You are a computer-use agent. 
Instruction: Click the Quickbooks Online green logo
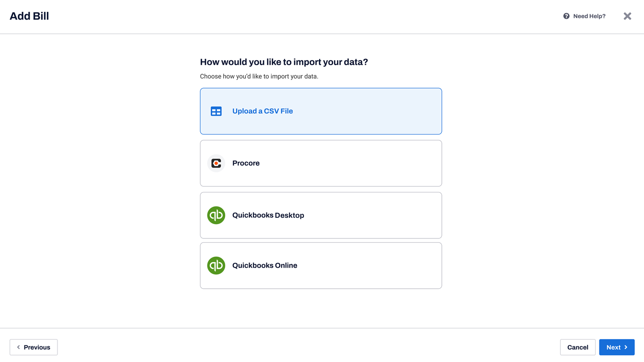pos(216,266)
